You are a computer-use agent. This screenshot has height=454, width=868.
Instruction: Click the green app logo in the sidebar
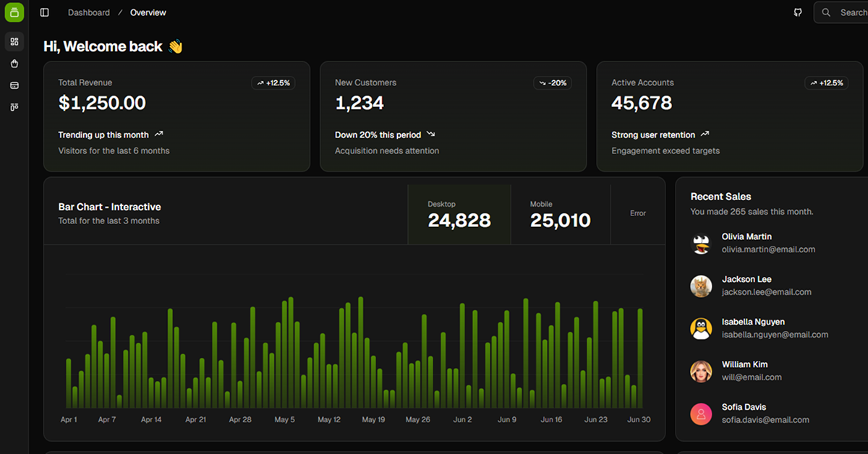coord(14,12)
